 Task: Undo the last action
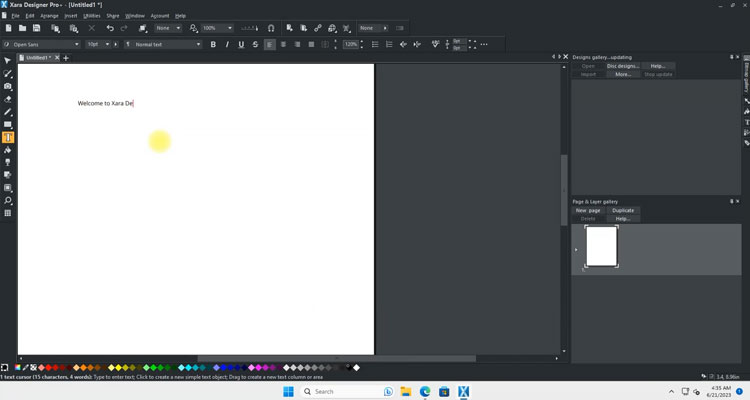tap(110, 28)
